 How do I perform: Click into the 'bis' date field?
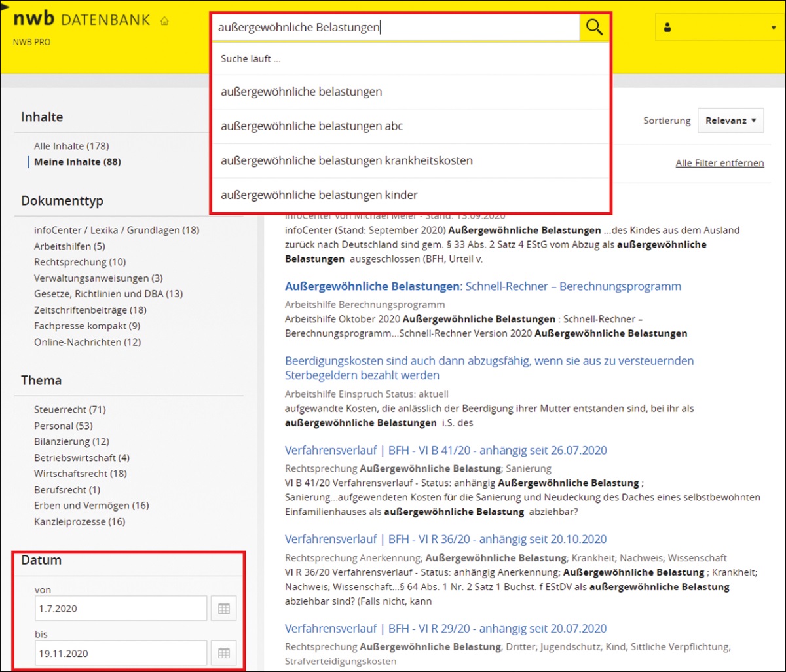click(121, 653)
